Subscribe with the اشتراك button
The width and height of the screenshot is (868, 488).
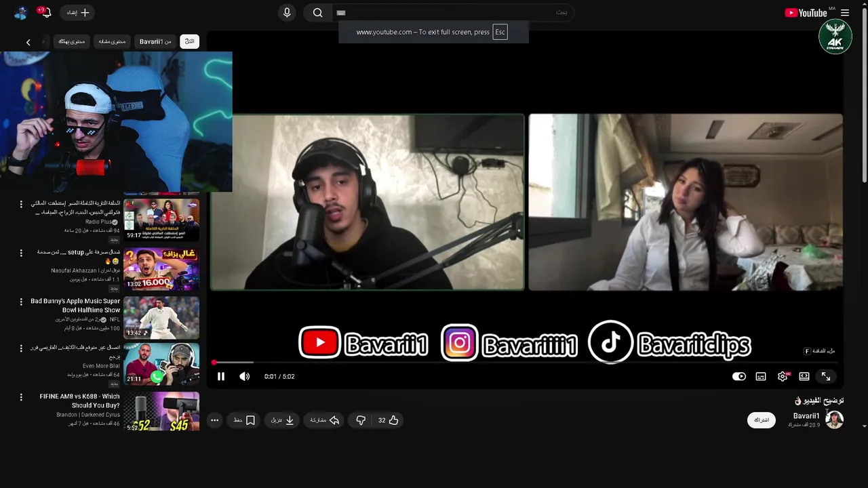pos(762,420)
